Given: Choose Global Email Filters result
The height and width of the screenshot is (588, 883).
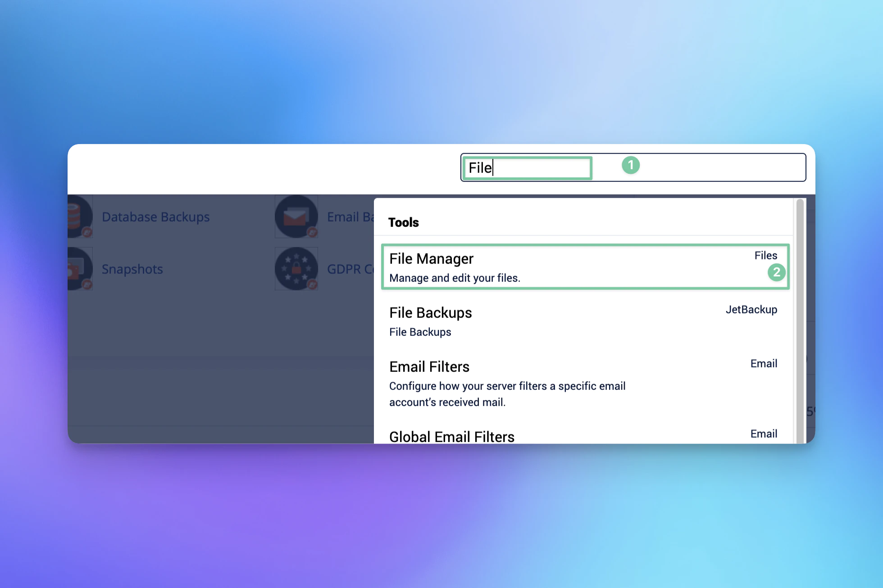Looking at the screenshot, I should click(x=452, y=436).
